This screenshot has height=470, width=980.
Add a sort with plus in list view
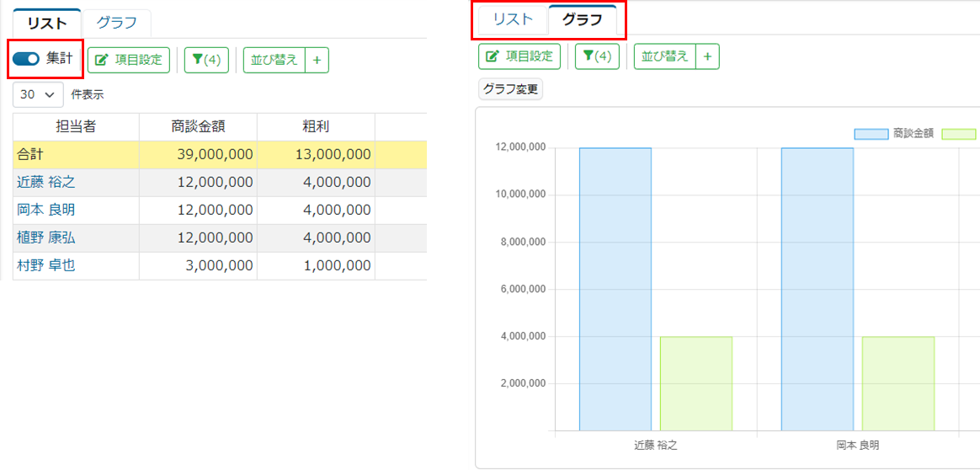pyautogui.click(x=317, y=60)
